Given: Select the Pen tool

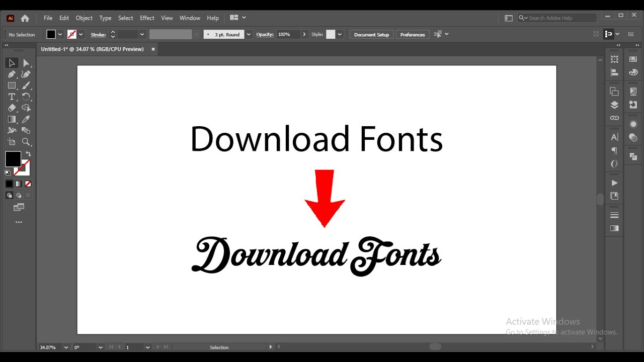Looking at the screenshot, I should click(x=12, y=74).
